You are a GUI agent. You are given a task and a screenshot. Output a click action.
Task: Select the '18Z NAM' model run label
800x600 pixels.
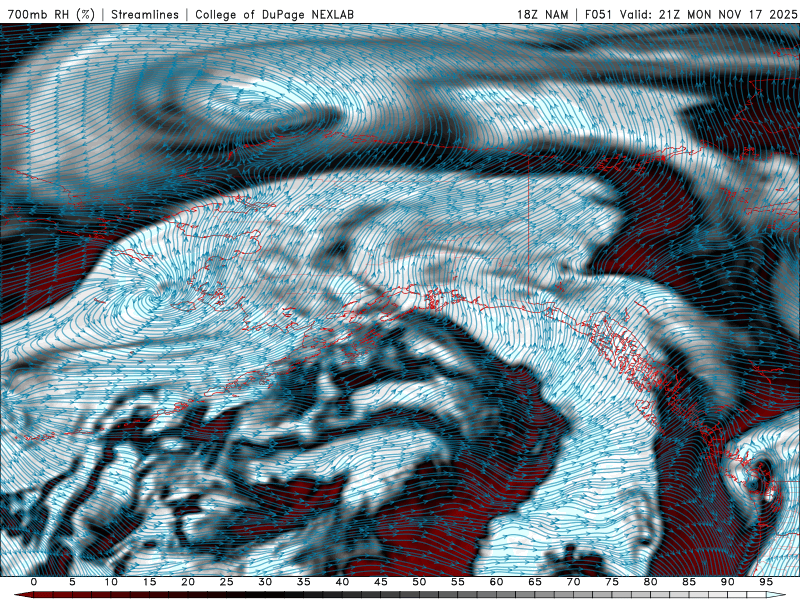[x=543, y=14]
